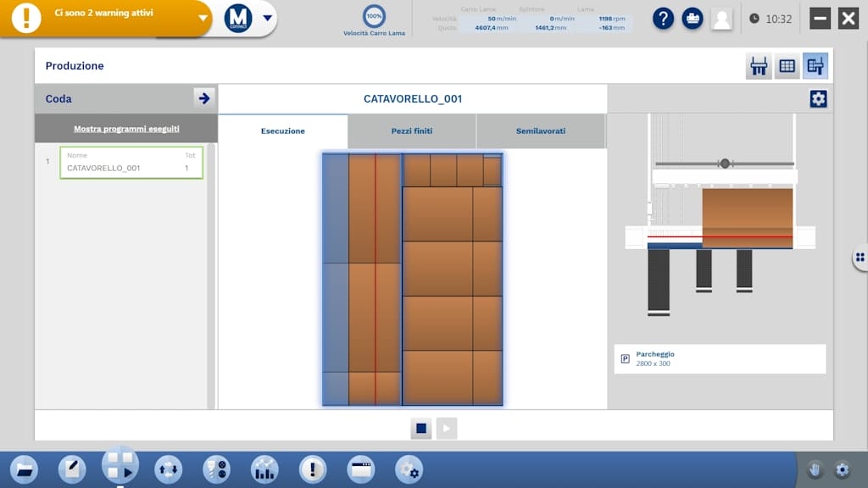The width and height of the screenshot is (868, 488).
Task: Click the Velocità Carro Lama 100% gauge
Action: [374, 16]
